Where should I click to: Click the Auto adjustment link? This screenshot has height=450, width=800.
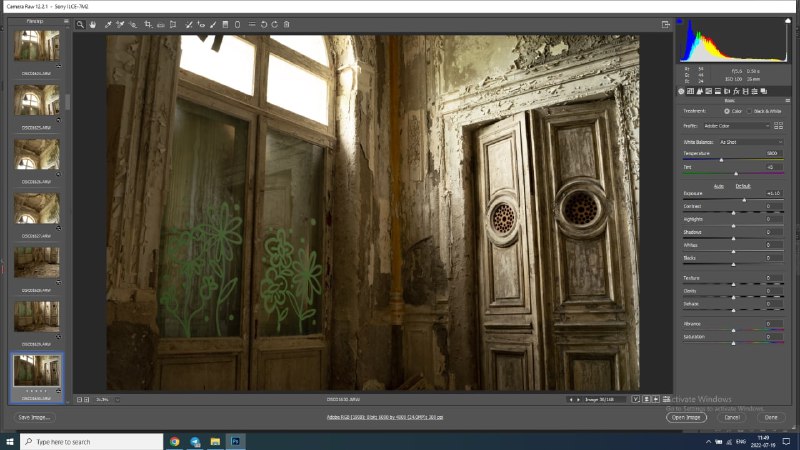pos(719,186)
